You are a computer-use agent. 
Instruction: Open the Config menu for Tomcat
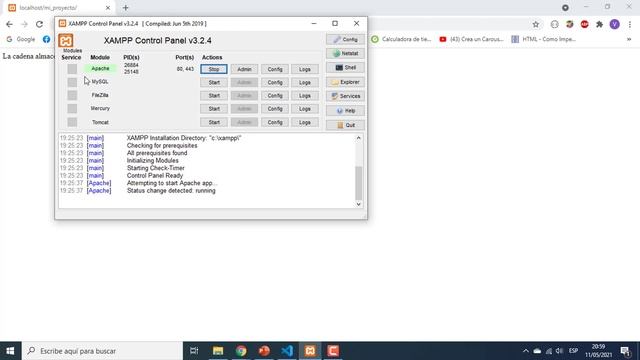pyautogui.click(x=275, y=122)
